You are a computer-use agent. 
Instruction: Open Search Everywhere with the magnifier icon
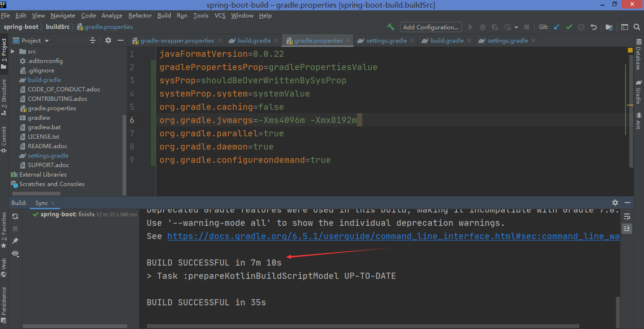(638, 27)
